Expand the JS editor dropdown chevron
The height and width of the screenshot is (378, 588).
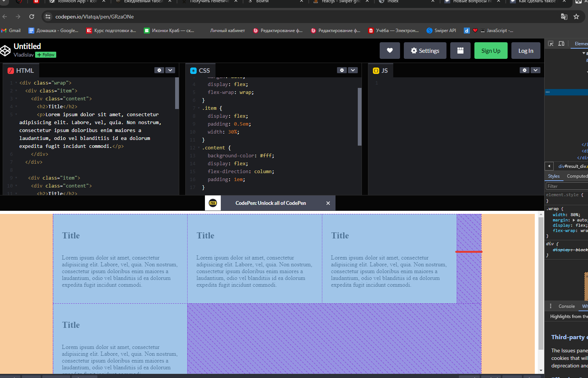click(x=536, y=70)
